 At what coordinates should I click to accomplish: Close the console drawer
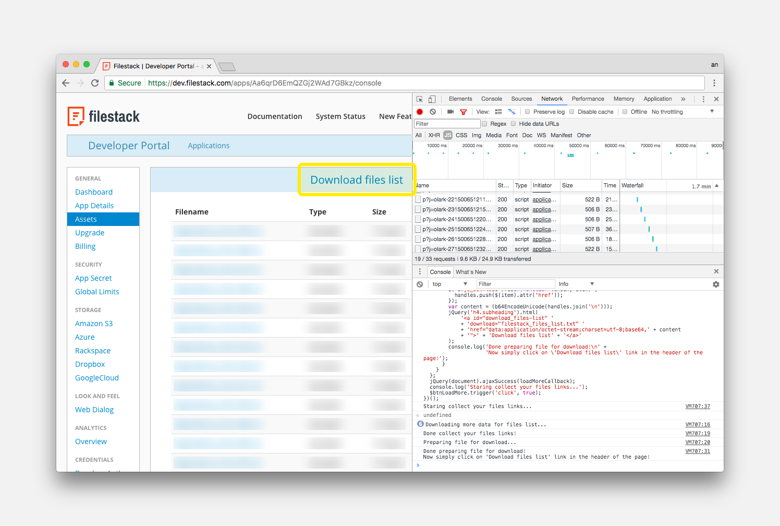click(716, 271)
